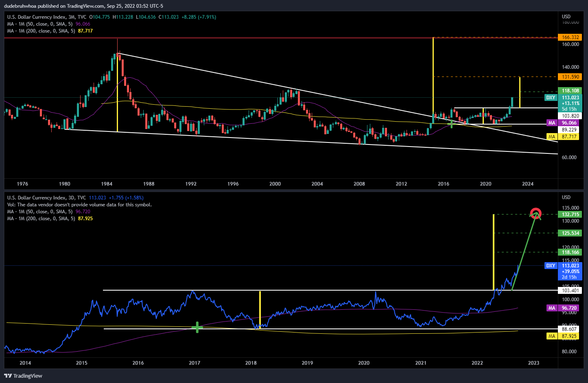
Task: Click the orange 166.332 price label
Action: tap(570, 37)
